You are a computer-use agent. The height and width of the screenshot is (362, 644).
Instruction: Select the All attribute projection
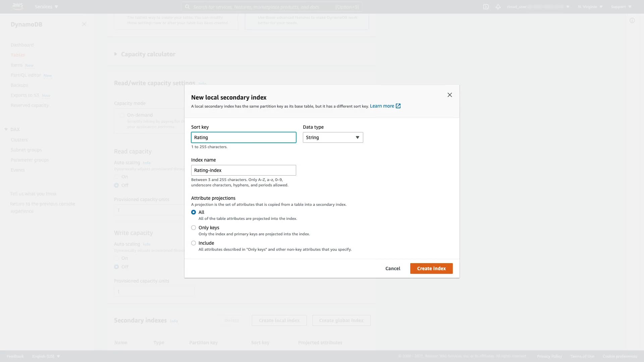click(x=194, y=212)
